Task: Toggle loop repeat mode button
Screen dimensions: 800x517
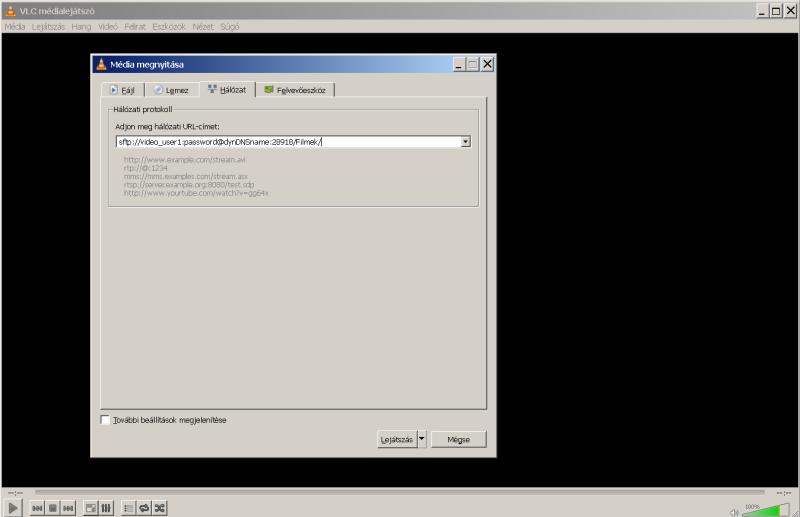Action: 144,508
